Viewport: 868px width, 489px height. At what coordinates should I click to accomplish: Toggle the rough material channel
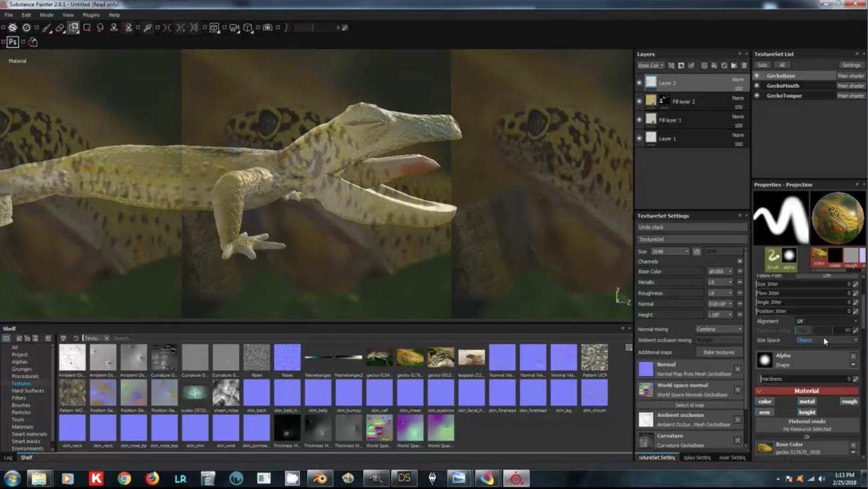tap(849, 401)
